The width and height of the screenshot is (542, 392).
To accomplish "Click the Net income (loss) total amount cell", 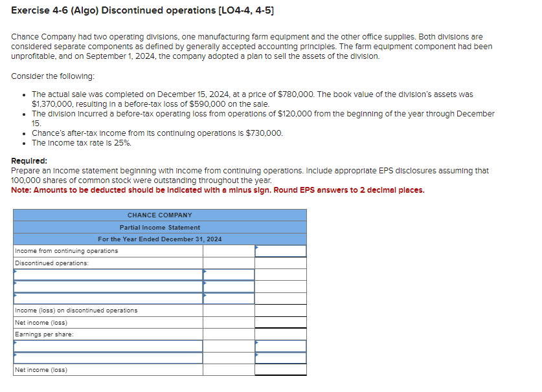I will (x=282, y=322).
